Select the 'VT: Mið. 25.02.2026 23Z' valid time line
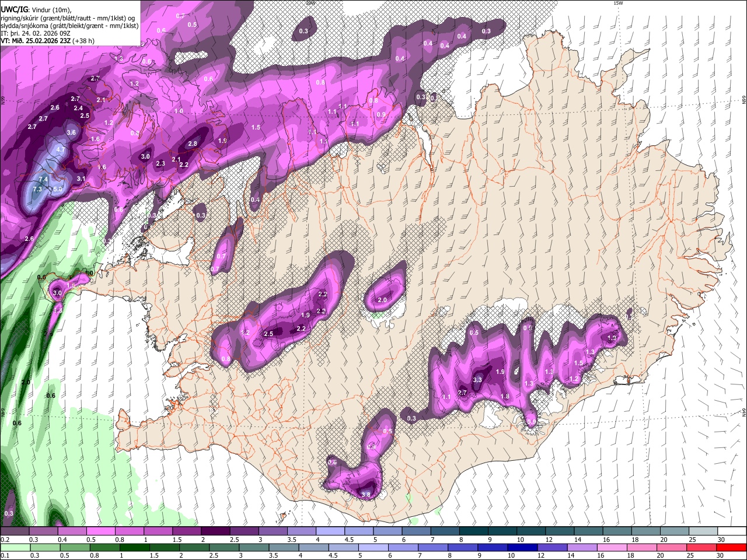747x560 pixels. [x=36, y=41]
